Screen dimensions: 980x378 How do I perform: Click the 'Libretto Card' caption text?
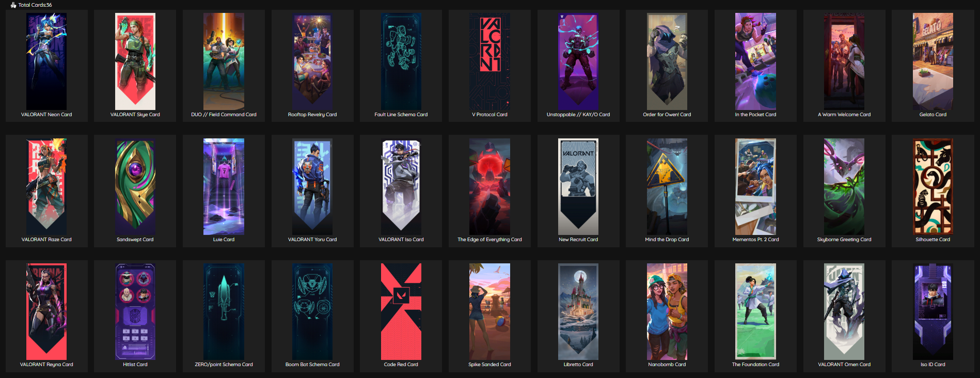point(578,365)
